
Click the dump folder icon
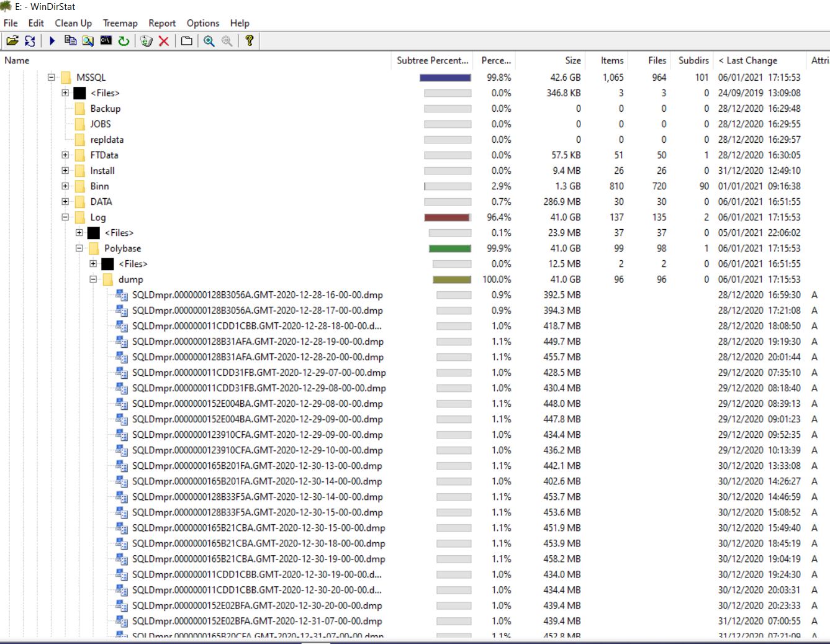108,279
